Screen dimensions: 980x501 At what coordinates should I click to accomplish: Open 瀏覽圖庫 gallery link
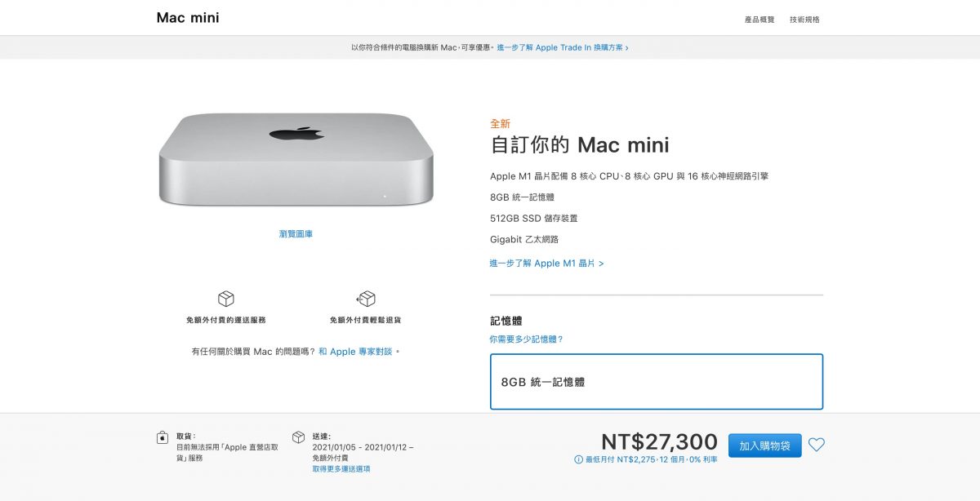tap(296, 234)
